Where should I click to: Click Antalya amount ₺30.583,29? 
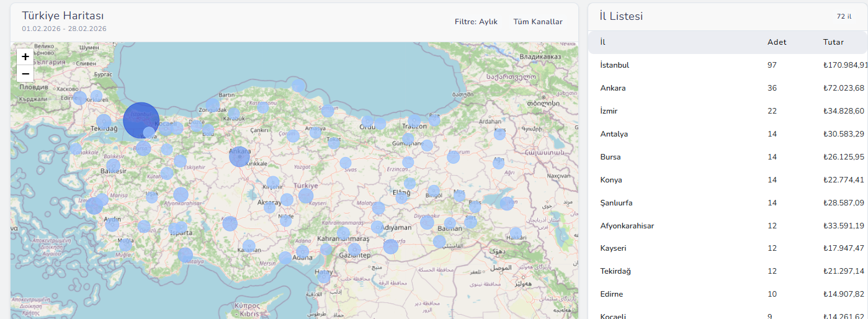pyautogui.click(x=844, y=134)
